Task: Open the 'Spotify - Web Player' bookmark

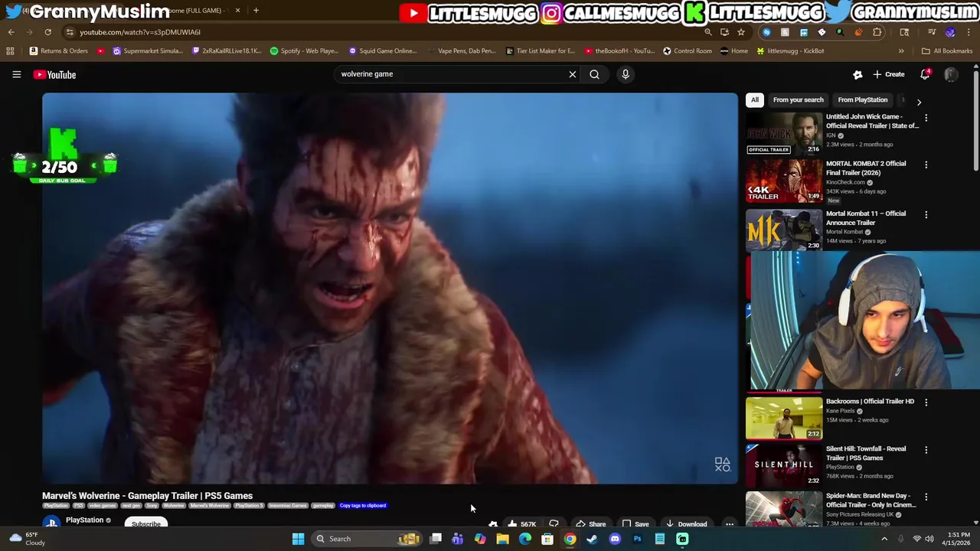Action: pos(304,51)
